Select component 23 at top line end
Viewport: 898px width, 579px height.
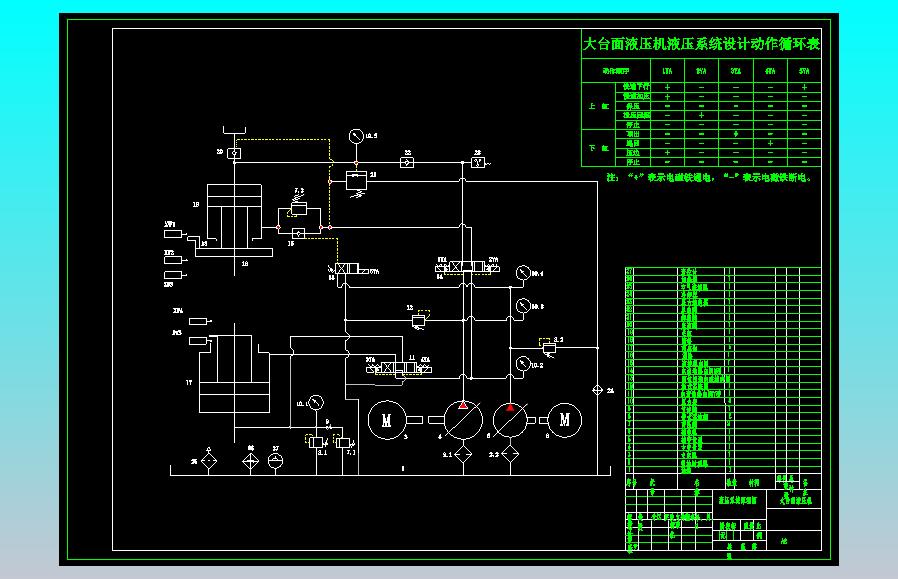pos(478,163)
